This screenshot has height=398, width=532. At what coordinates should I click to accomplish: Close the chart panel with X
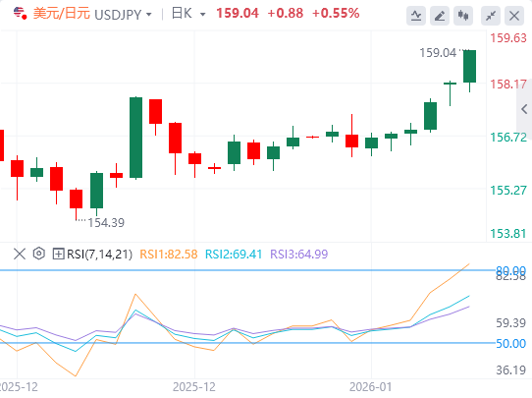(x=514, y=16)
